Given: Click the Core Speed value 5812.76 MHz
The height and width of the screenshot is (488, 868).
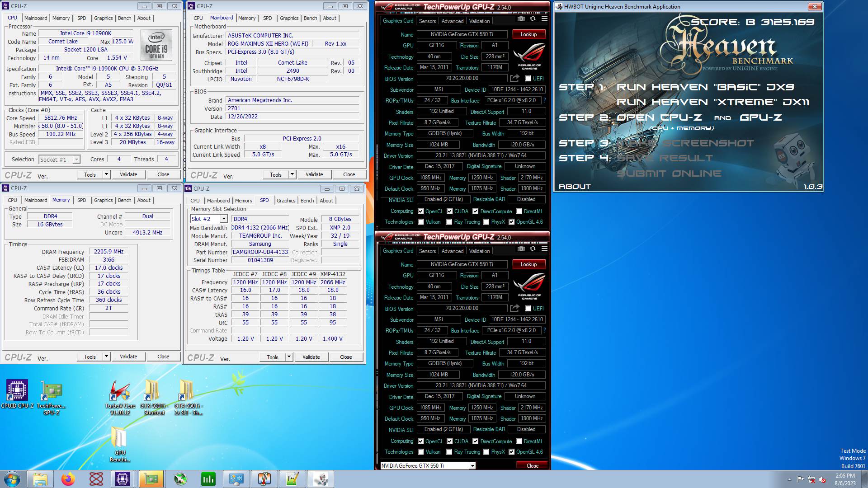Looking at the screenshot, I should tap(61, 118).
